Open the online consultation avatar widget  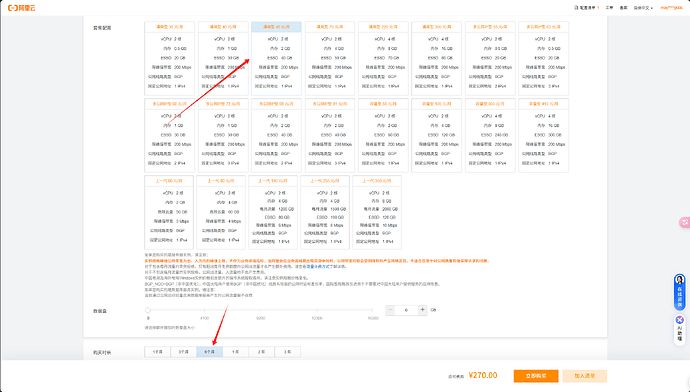click(679, 292)
